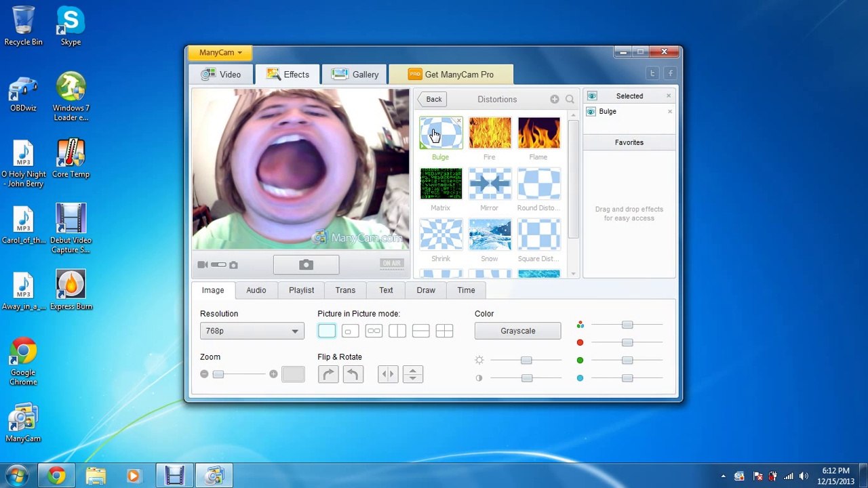Flip the image horizontally

388,374
